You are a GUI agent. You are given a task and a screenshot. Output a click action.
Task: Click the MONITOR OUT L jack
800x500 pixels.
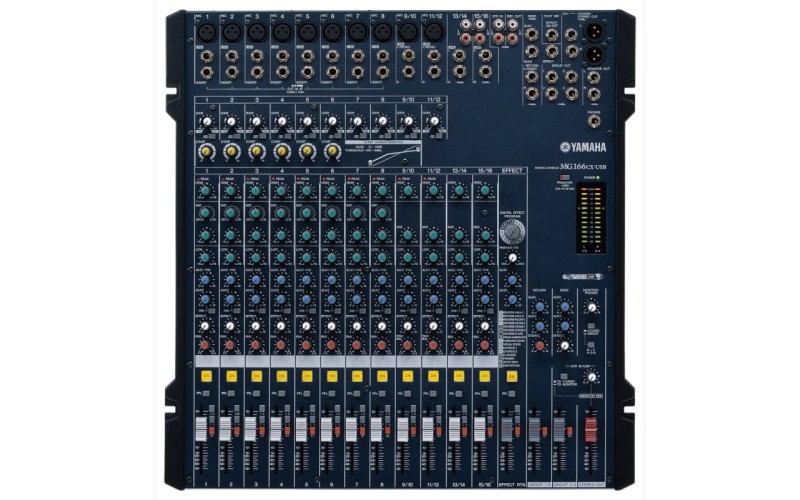coord(593,78)
